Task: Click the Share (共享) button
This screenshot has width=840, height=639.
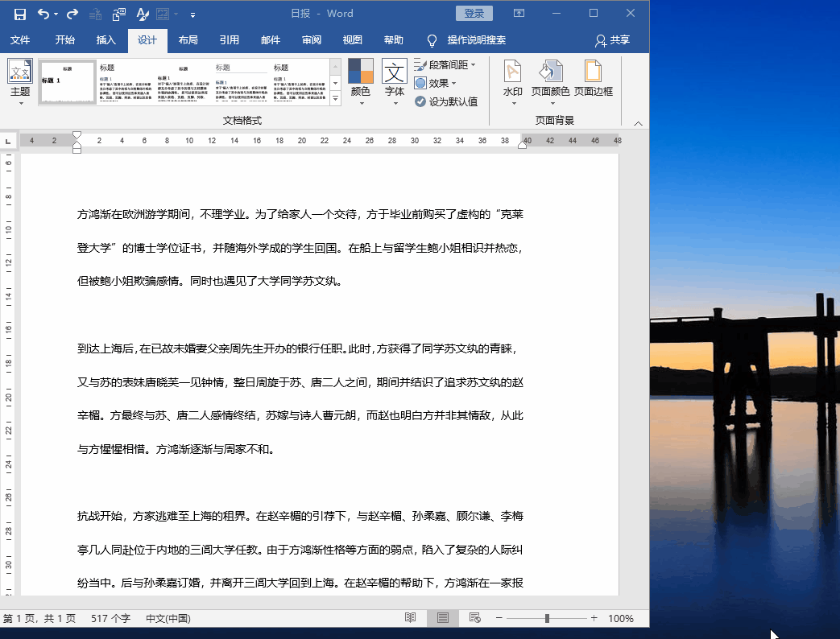Action: coord(612,40)
